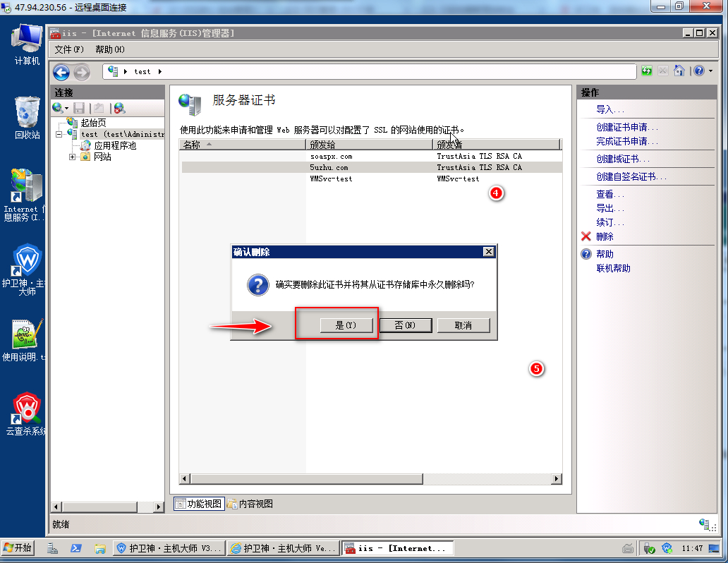
Task: Click the home icon in the toolbar
Action: click(x=679, y=71)
